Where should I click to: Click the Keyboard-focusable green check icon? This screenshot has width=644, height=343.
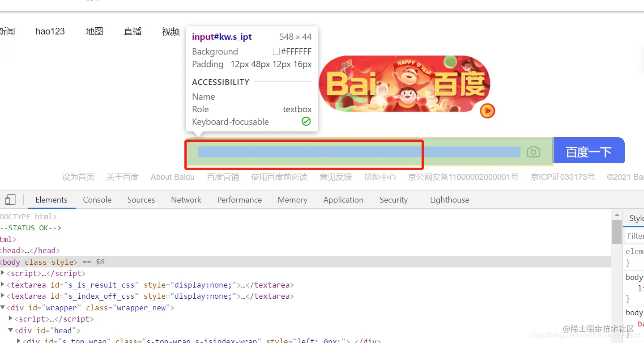click(306, 121)
